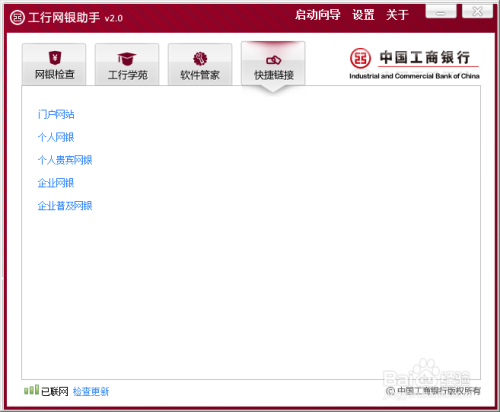The height and width of the screenshot is (412, 500).
Task: Switch to the 工行学苑 tab
Action: (x=127, y=64)
